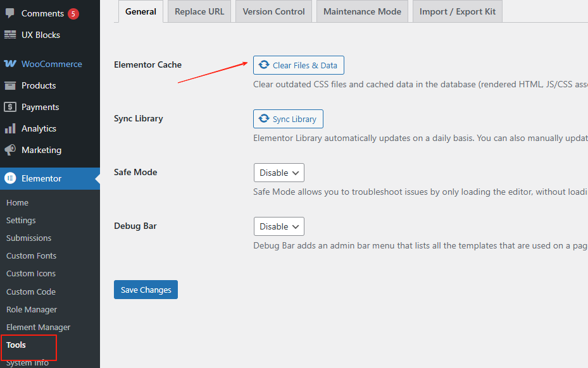Click the Elementor logo icon in sidebar

click(10, 178)
